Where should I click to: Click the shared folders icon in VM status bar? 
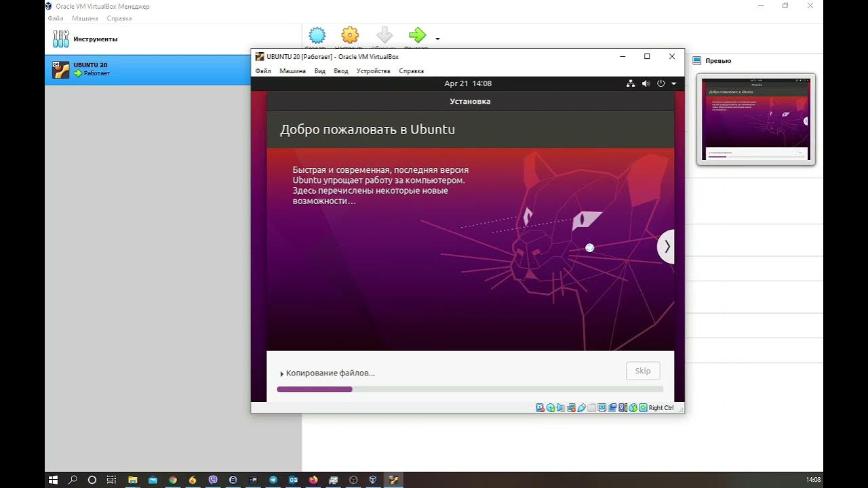click(592, 408)
